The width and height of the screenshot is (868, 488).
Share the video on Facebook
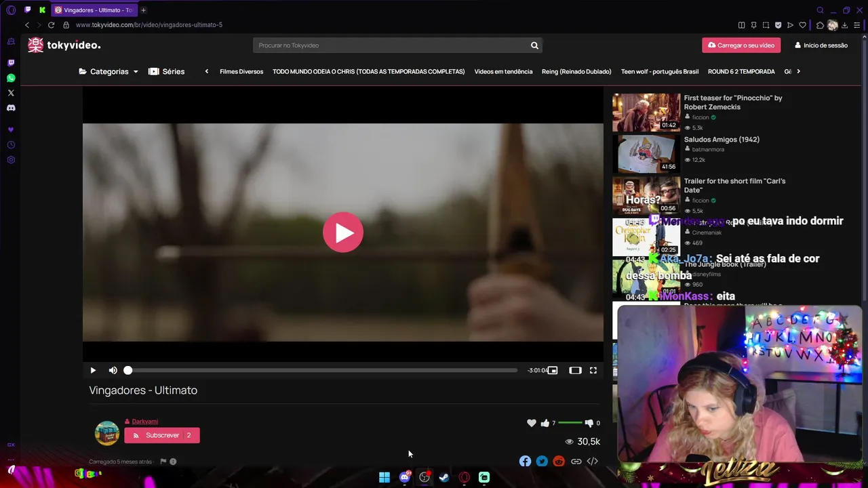[x=525, y=462]
